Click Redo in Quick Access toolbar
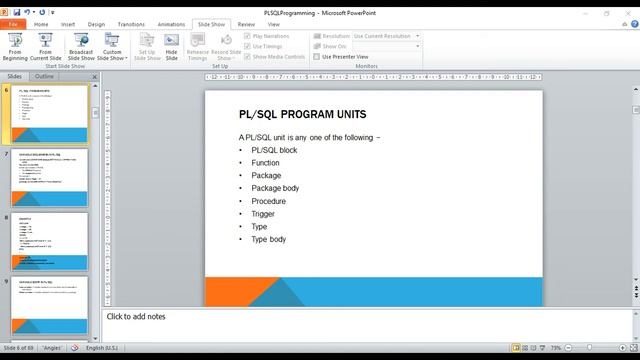The width and height of the screenshot is (640, 360). 42,13
